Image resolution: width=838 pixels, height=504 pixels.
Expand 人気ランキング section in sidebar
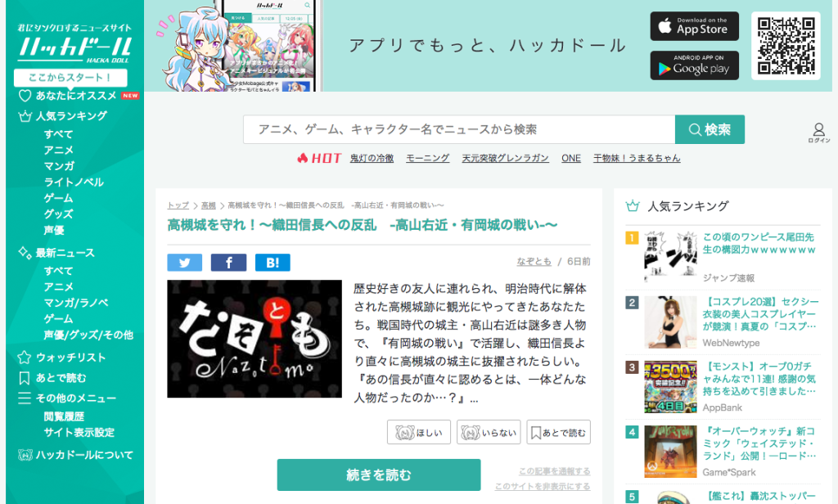tap(70, 116)
